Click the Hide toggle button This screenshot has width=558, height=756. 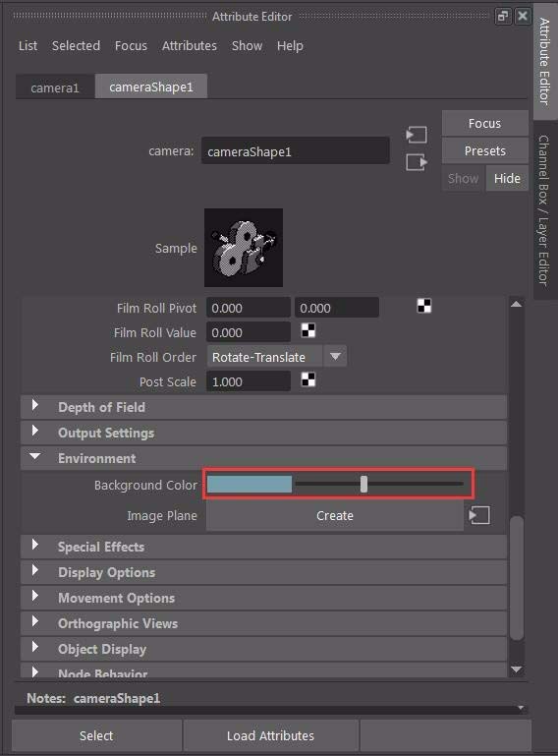tap(507, 178)
